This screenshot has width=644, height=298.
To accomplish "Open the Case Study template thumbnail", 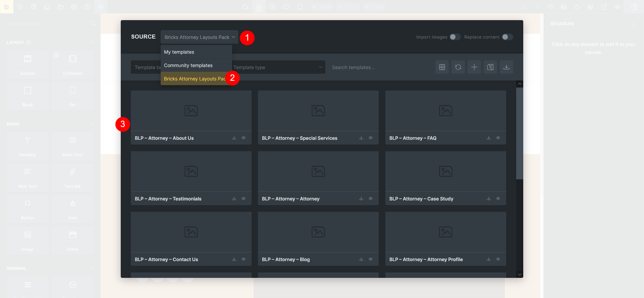I will (446, 171).
